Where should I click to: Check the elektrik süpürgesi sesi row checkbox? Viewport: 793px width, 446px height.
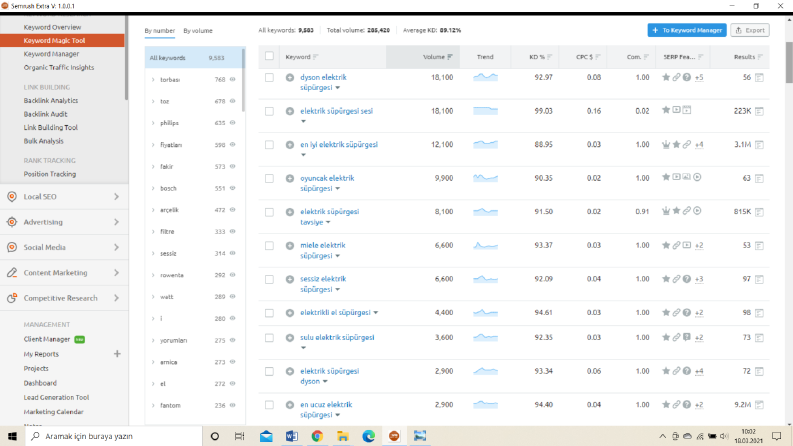coord(270,111)
